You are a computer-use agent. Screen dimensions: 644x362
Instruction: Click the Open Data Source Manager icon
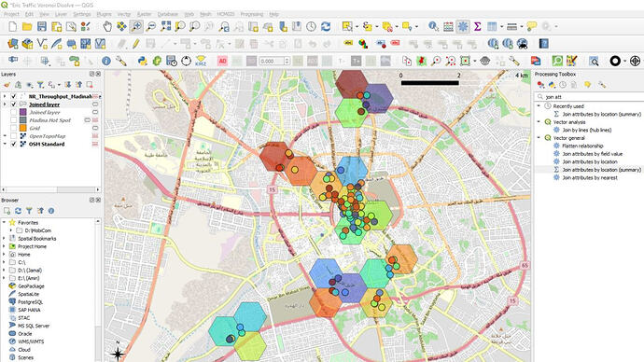(x=13, y=44)
